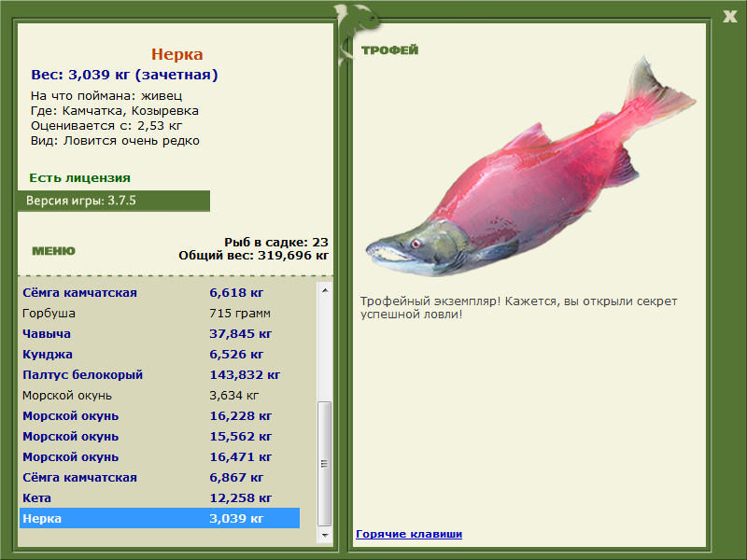Close the trophy window with X

(729, 17)
